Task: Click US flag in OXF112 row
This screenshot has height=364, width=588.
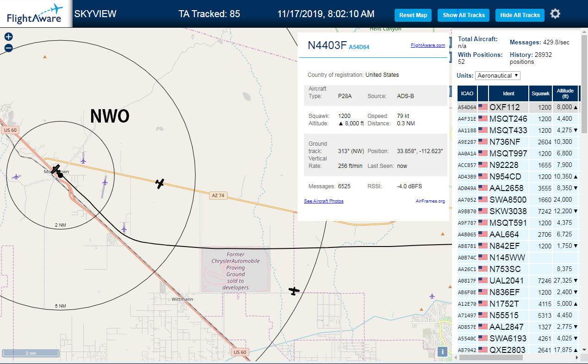Action: tap(483, 107)
